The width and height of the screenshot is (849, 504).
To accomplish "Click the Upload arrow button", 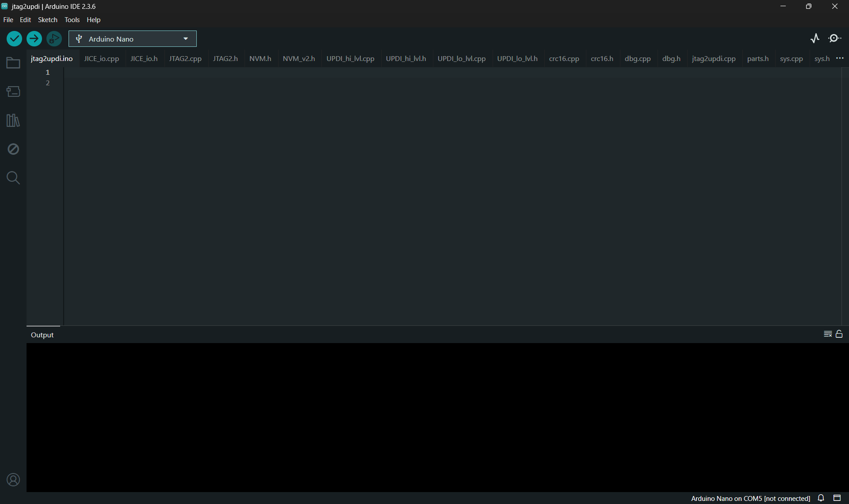I will 34,39.
